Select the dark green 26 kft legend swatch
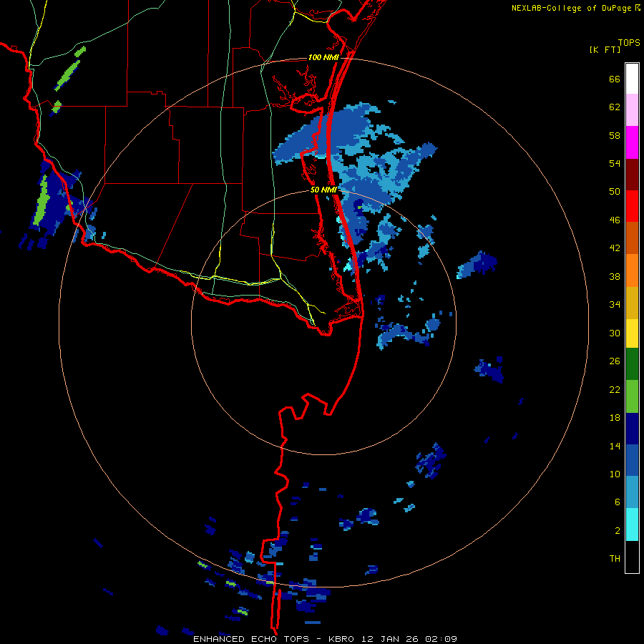 tap(632, 364)
